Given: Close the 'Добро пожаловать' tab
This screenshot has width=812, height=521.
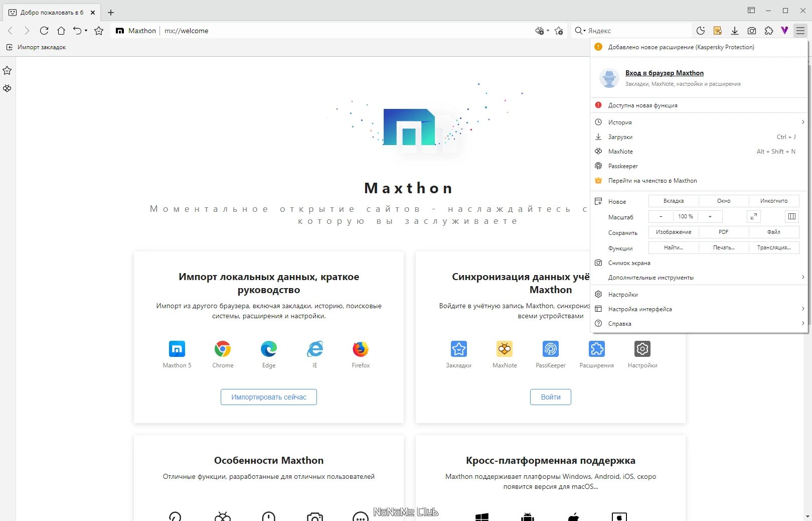Looking at the screenshot, I should point(93,13).
